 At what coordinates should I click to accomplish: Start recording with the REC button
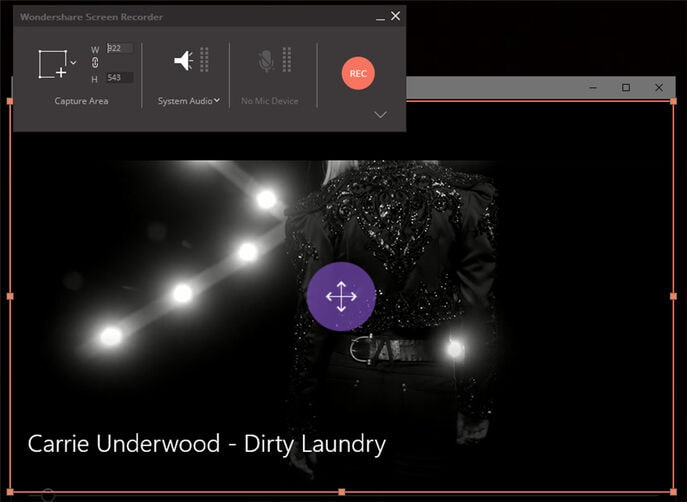click(x=358, y=73)
